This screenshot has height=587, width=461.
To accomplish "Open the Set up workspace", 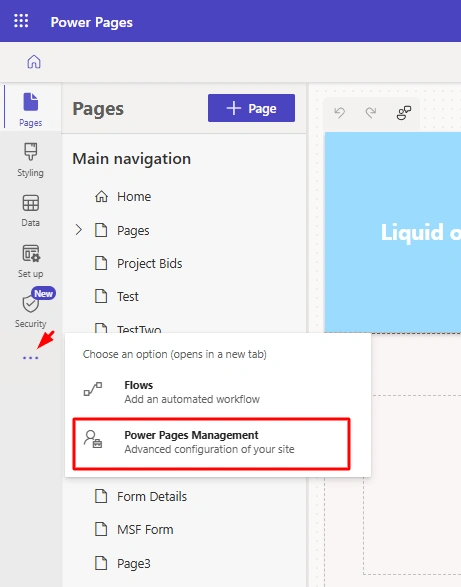I will point(30,261).
